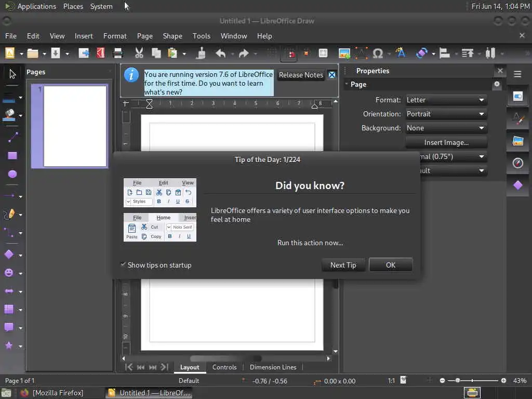
Task: Select the Insert Line tool
Action: pos(12,137)
